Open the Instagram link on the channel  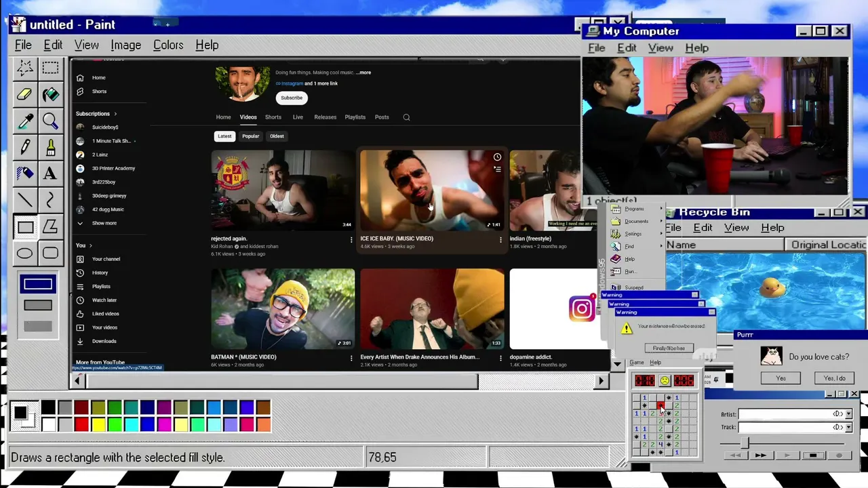(x=292, y=83)
